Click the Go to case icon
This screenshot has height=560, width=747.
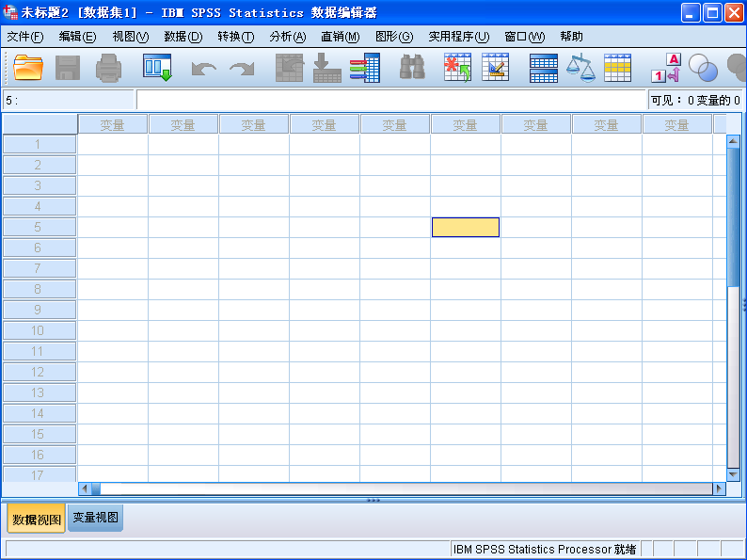click(289, 68)
